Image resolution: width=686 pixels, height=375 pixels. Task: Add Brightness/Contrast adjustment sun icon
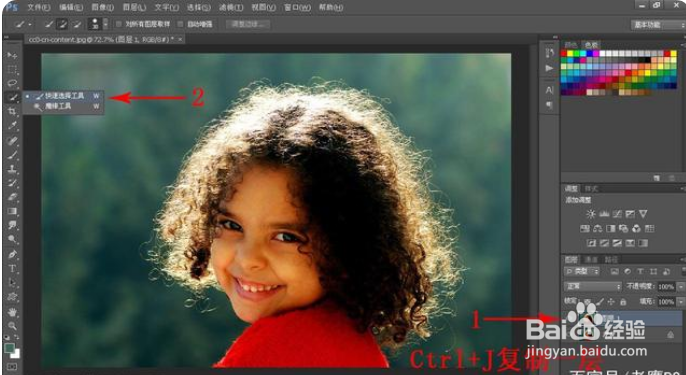(591, 214)
